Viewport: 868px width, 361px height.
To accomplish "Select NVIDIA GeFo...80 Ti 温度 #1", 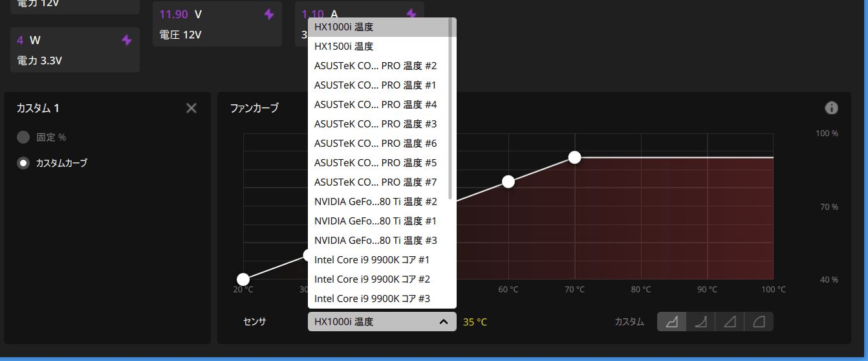I will point(380,221).
